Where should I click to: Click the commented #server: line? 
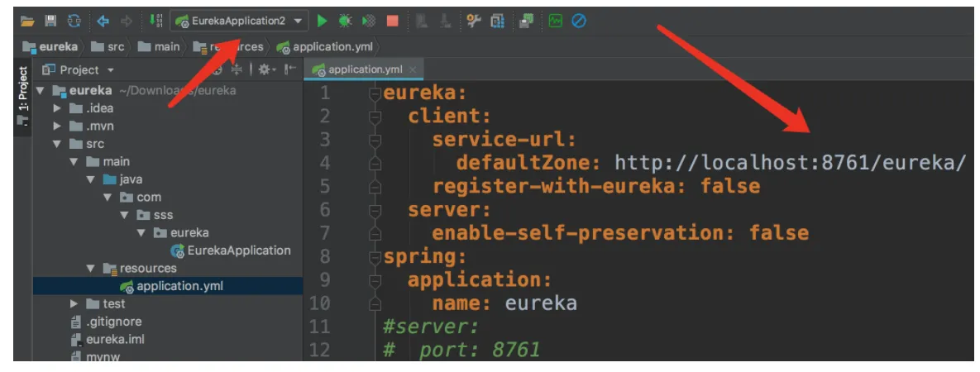[x=431, y=327]
